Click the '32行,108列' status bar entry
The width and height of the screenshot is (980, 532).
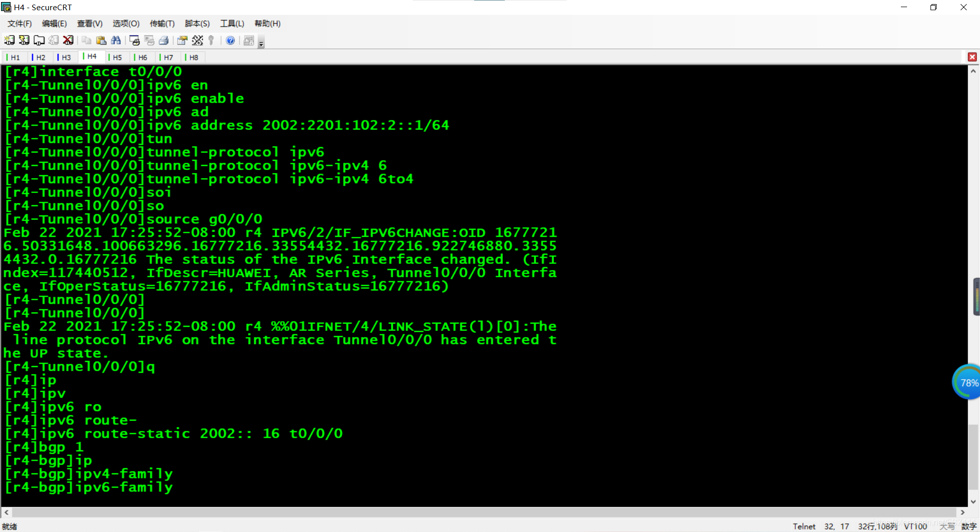(877, 526)
